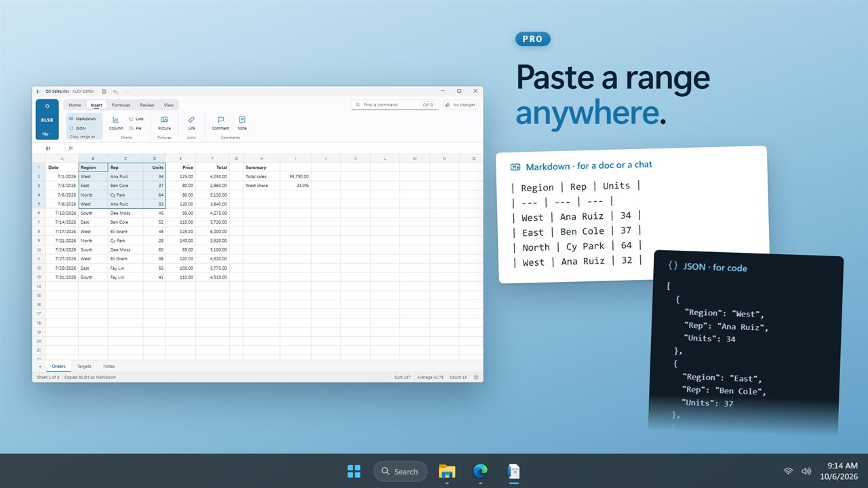868x488 pixels.
Task: Select the total cell 6,000.00
Action: (212, 231)
